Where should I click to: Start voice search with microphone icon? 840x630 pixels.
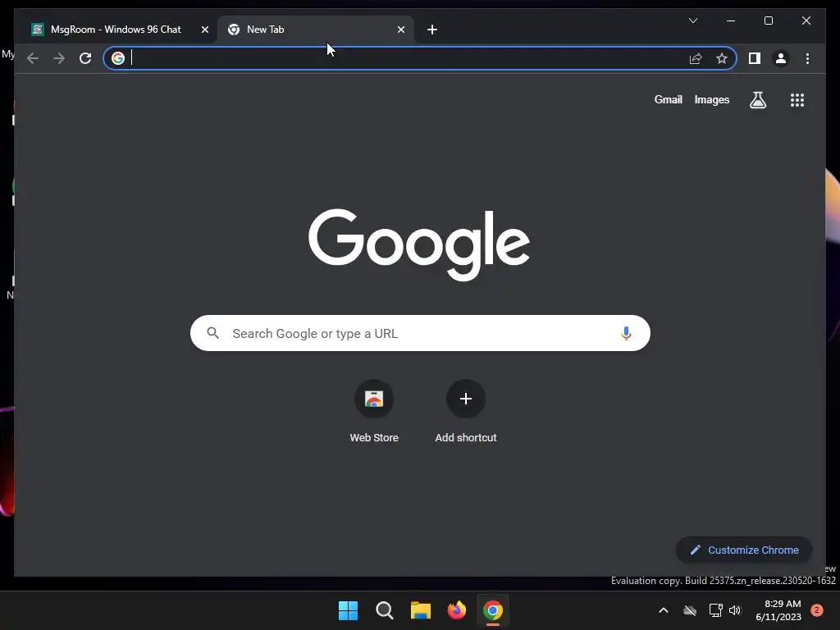(626, 333)
